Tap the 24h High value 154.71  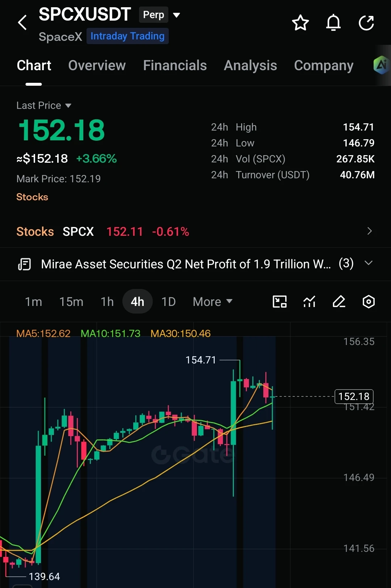coord(358,127)
